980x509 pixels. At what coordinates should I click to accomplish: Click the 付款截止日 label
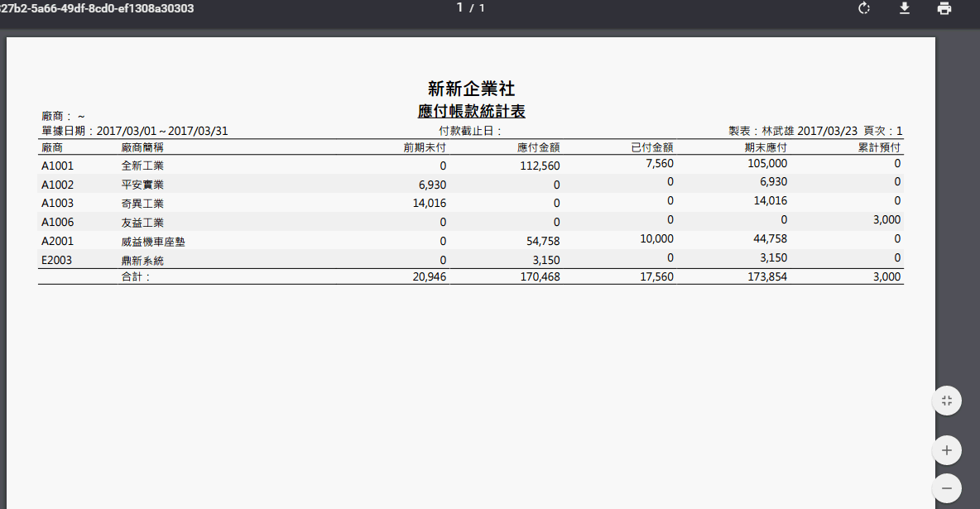pos(471,132)
